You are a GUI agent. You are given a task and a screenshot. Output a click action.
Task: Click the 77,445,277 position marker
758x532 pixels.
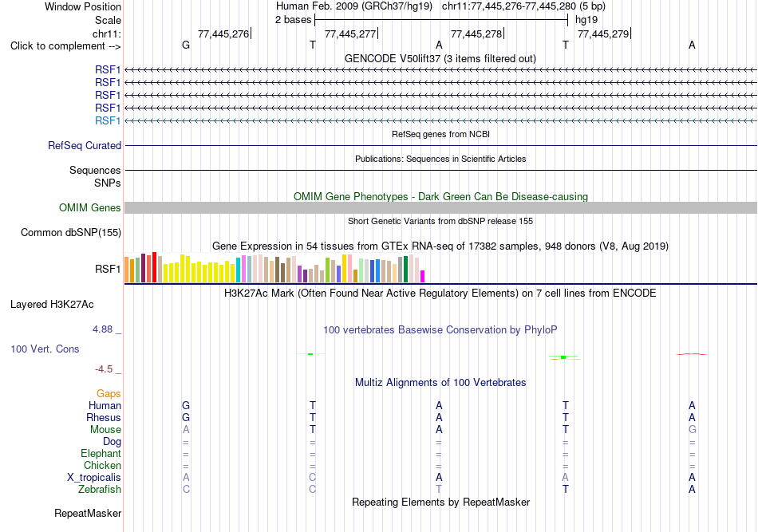350,33
